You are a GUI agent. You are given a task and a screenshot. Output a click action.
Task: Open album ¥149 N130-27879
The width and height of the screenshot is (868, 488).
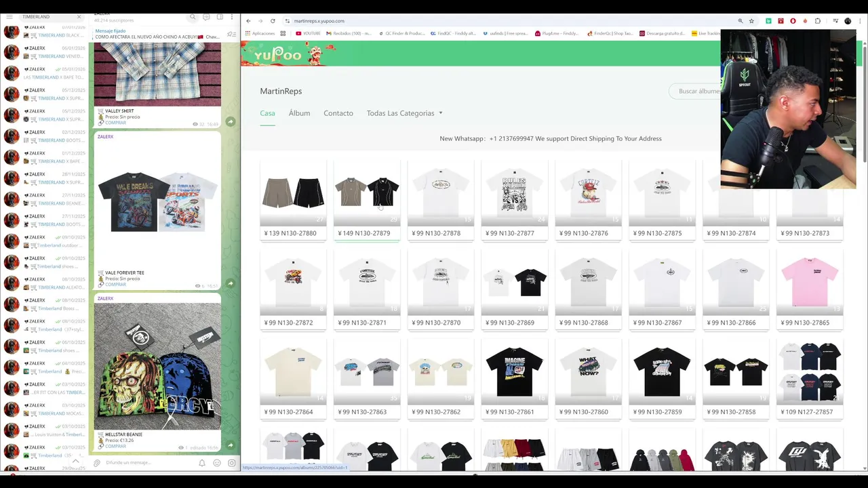367,200
